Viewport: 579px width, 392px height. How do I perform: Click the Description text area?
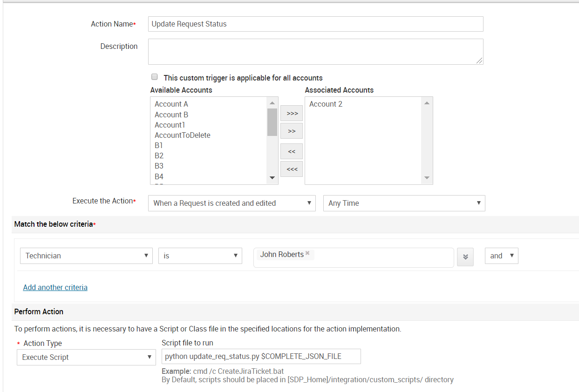coord(315,51)
